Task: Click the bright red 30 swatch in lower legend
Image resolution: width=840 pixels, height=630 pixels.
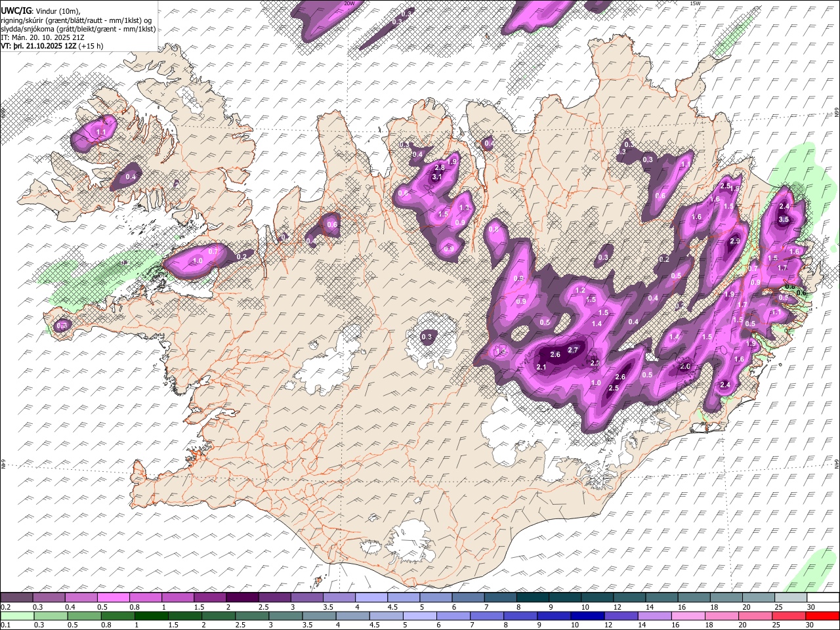Action: click(x=821, y=616)
